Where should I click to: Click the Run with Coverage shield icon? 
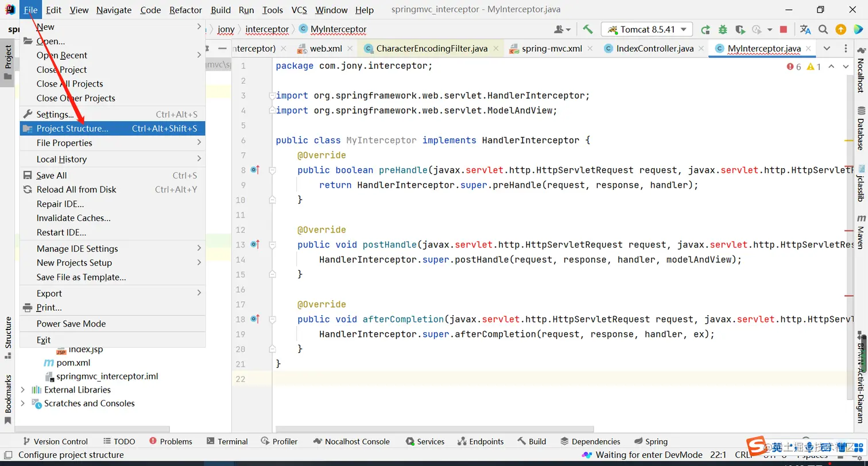[x=740, y=29]
